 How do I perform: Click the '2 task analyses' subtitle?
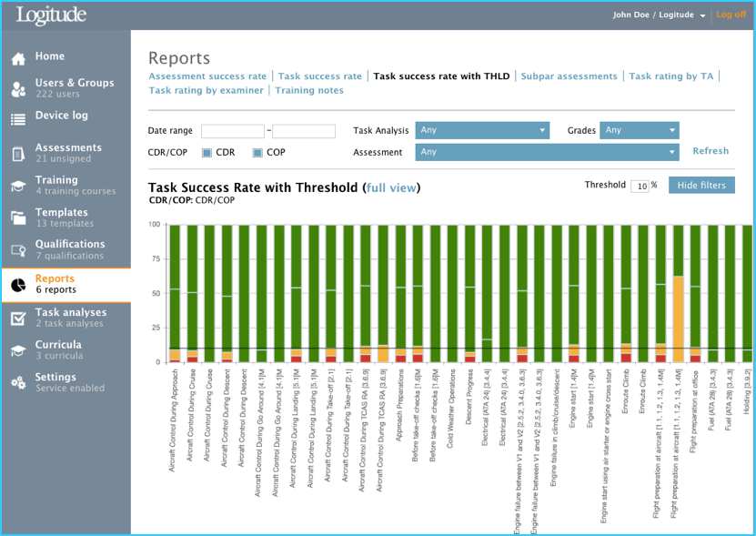69,323
